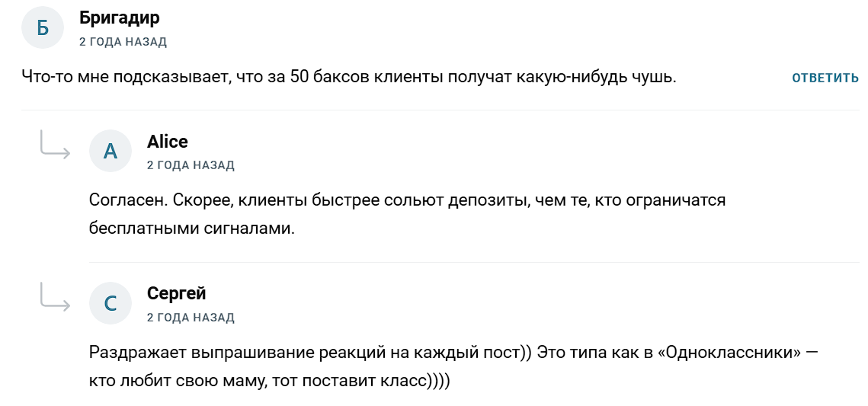Click the Сергей avatar with letter С

click(111, 303)
